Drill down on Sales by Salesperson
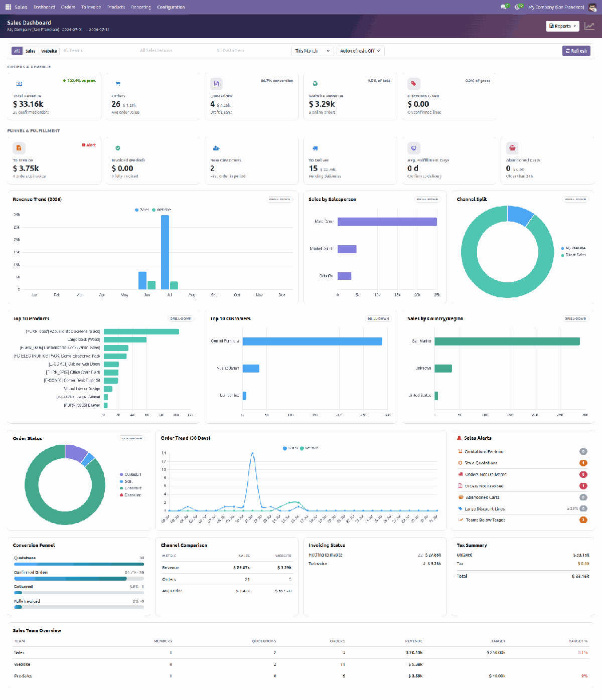 click(x=427, y=199)
